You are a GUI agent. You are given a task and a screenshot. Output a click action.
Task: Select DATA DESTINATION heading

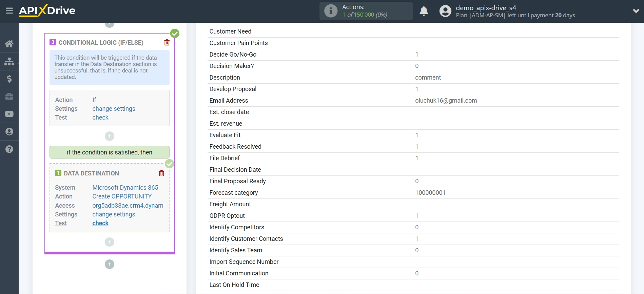pyautogui.click(x=91, y=173)
